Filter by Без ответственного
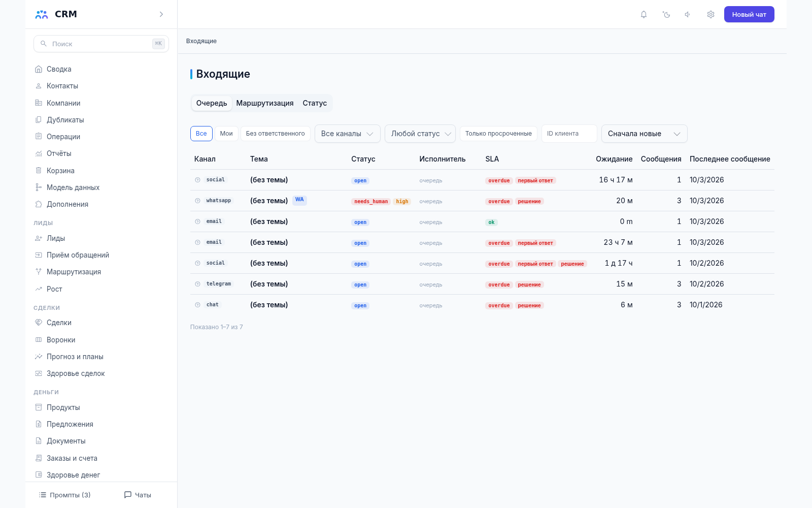The image size is (812, 508). tap(276, 134)
